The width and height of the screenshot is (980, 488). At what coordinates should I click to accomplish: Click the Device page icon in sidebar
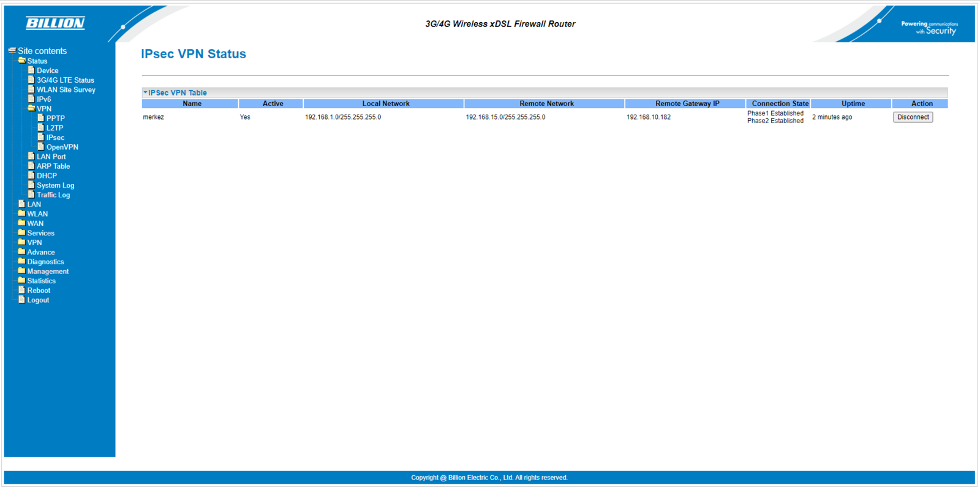[31, 71]
